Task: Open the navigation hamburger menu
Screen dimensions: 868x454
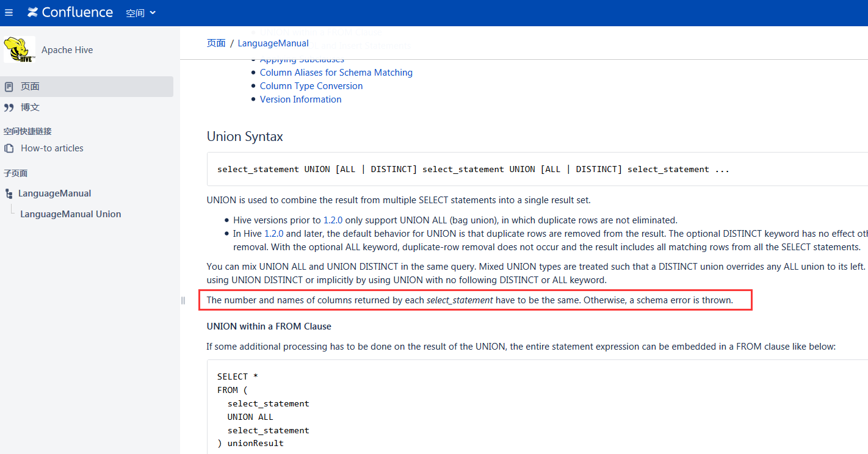Action: pyautogui.click(x=9, y=12)
